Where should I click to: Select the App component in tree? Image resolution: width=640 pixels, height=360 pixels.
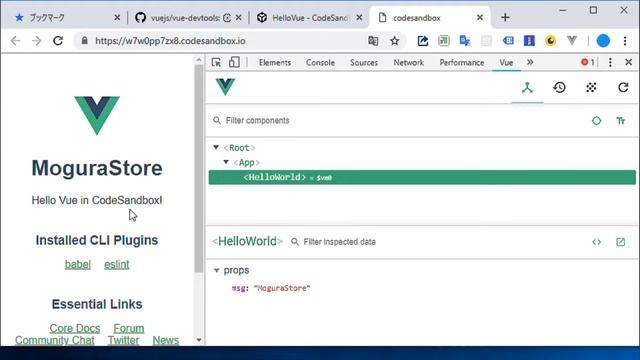247,162
